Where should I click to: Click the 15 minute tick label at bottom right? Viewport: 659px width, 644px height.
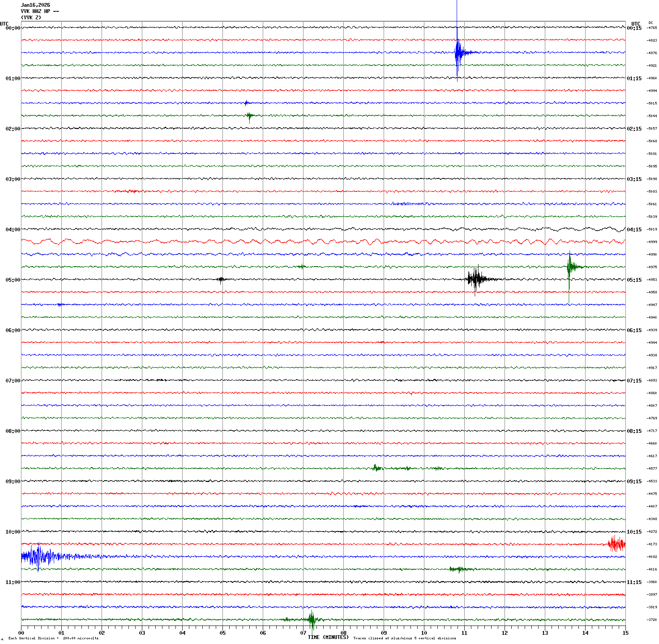(x=625, y=633)
